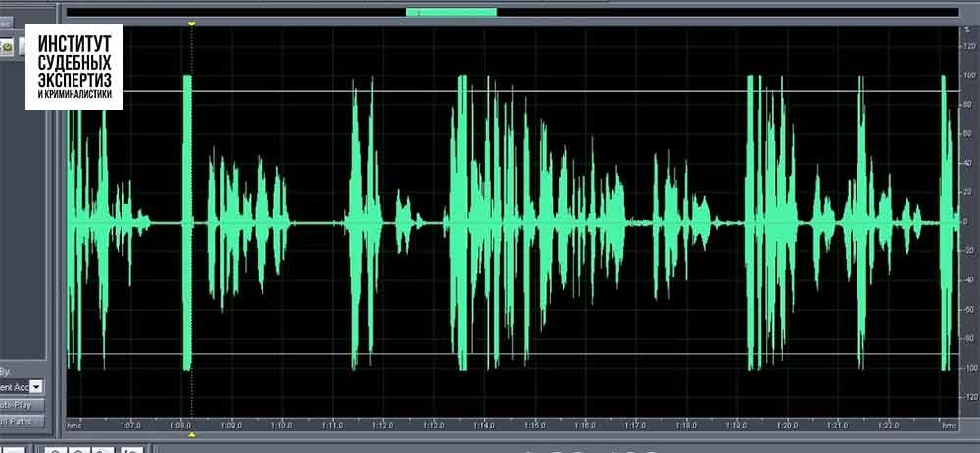Click the left hms label on time ruler
The width and height of the screenshot is (980, 453).
(x=74, y=426)
